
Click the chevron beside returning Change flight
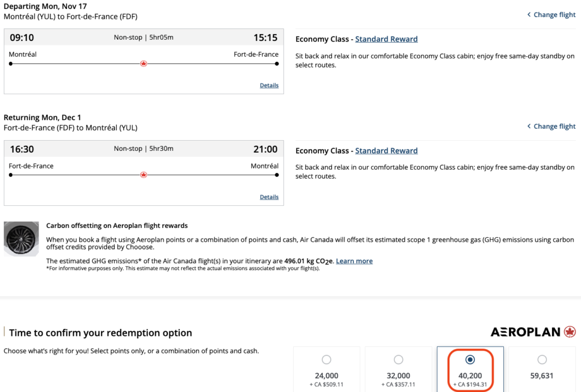pos(529,126)
